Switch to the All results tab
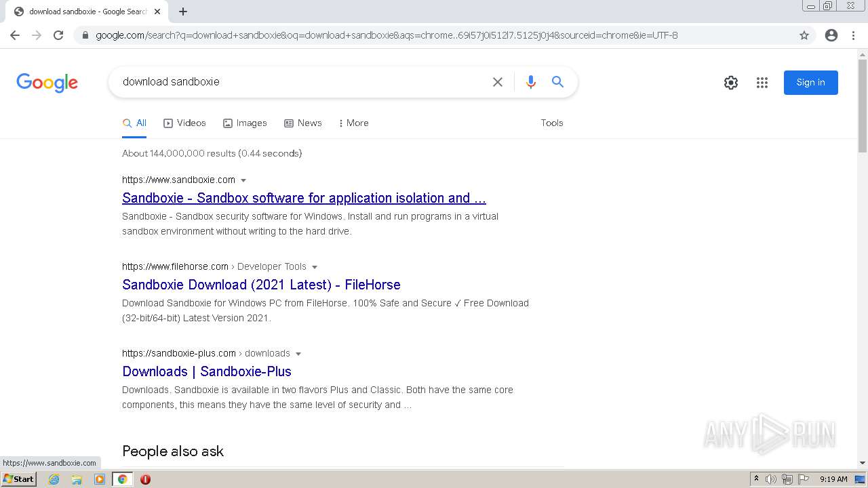868x488 pixels. [134, 123]
